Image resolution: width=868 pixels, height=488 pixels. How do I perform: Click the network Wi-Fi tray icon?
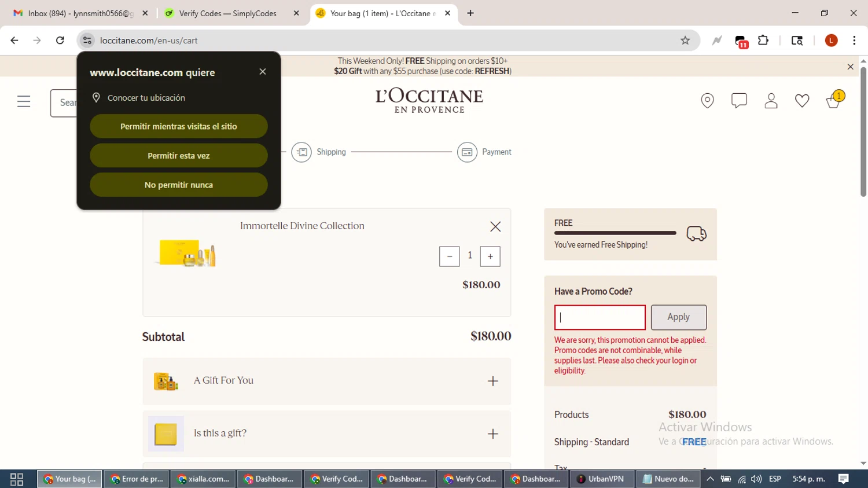742,479
